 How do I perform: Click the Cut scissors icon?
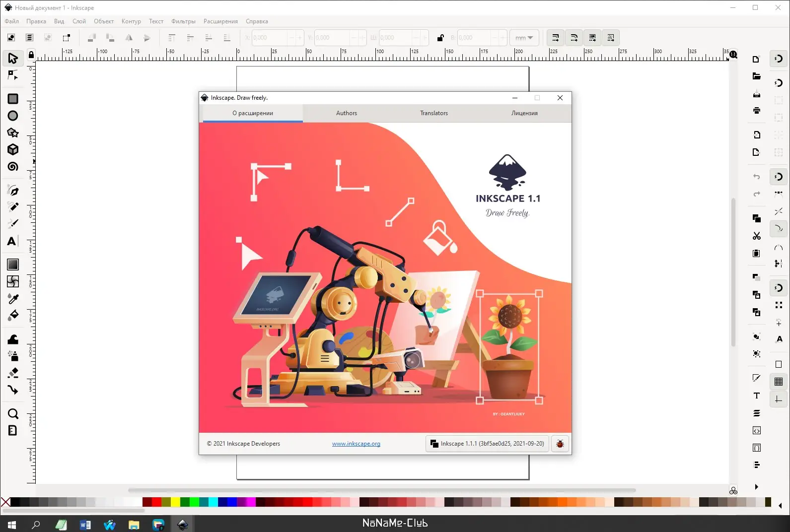click(756, 236)
